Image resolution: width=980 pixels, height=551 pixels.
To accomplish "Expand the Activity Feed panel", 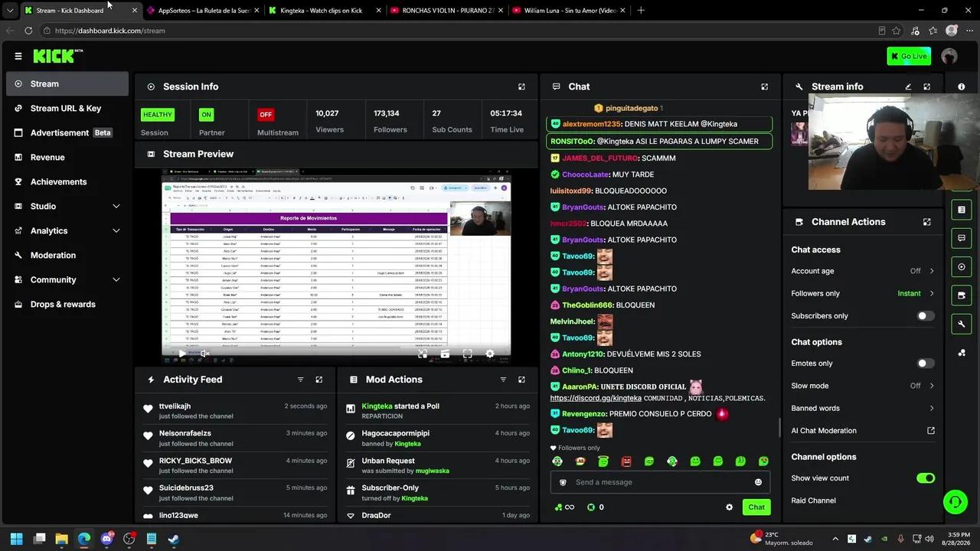I will pos(319,380).
